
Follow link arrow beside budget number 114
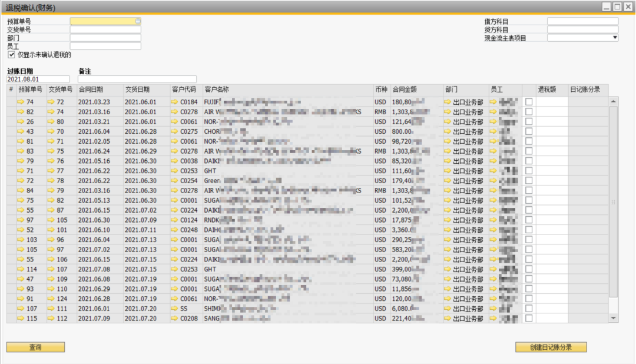21,269
